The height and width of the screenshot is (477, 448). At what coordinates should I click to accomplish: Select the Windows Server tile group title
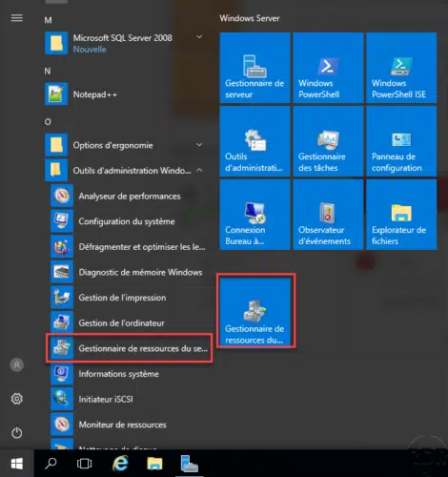[250, 18]
